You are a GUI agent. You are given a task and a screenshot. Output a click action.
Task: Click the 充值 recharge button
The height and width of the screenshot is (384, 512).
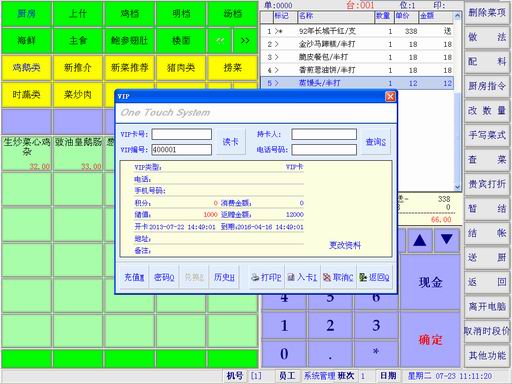(134, 277)
